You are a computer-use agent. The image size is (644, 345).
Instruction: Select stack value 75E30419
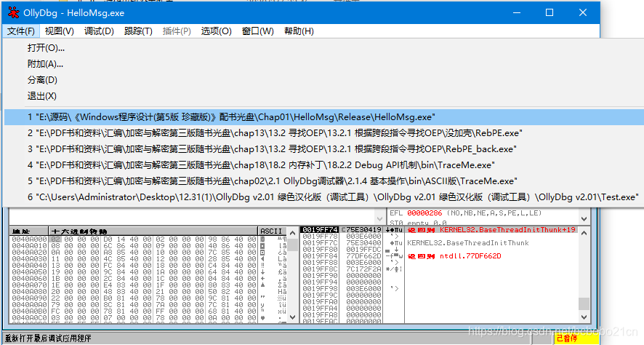click(364, 230)
